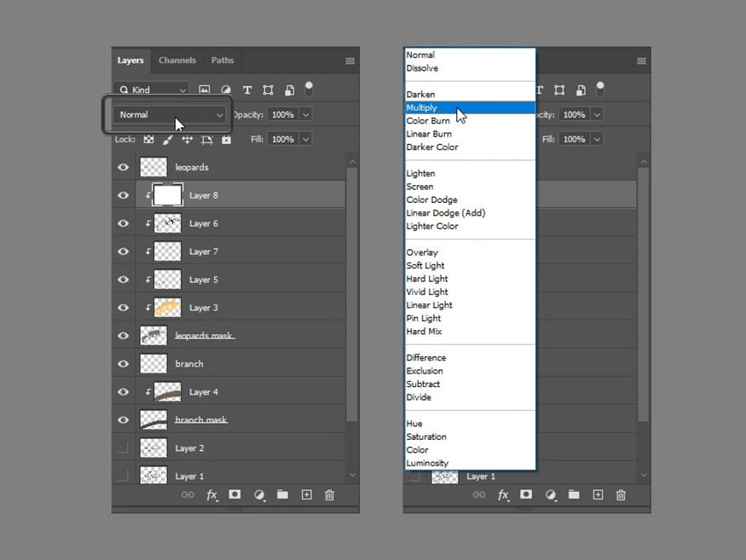Image resolution: width=746 pixels, height=560 pixels.
Task: Lock position move icon
Action: tap(187, 140)
